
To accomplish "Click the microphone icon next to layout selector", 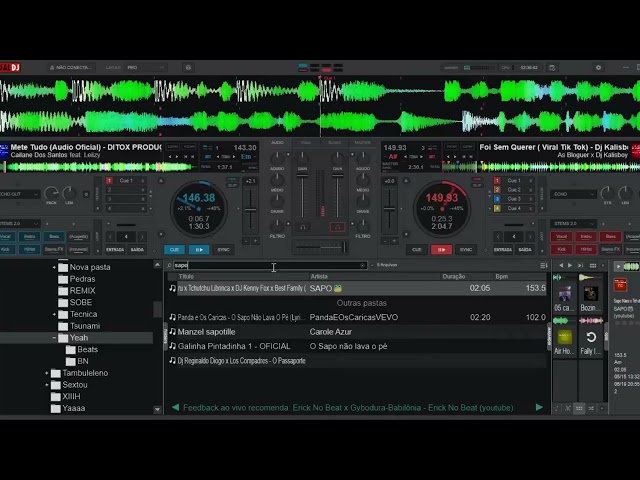I will 188,67.
